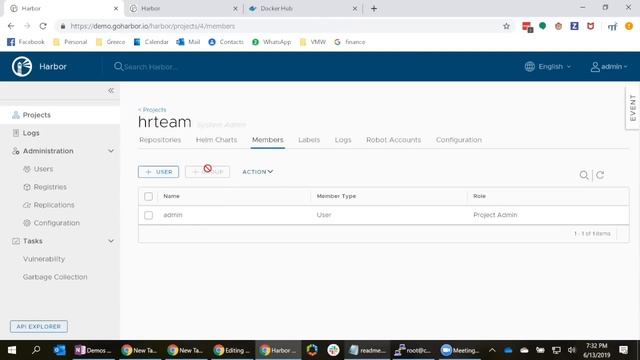Reload the page with browser refresh icon
The width and height of the screenshot is (640, 360).
click(43, 26)
